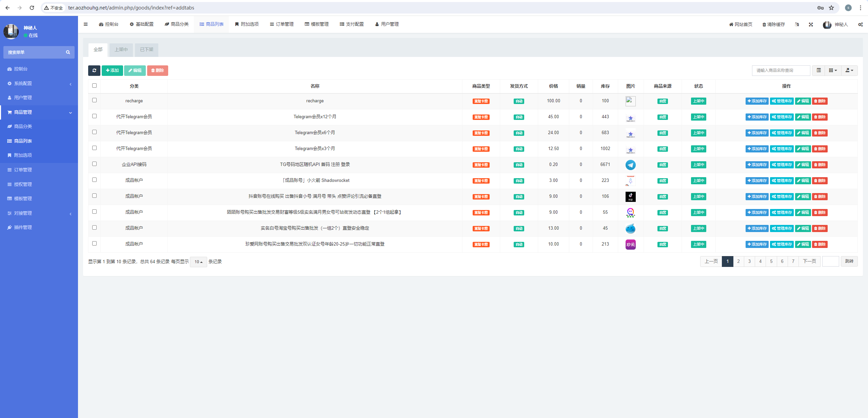Click the language switch icon in header
Viewport: 868px width, 418px height.
click(797, 24)
